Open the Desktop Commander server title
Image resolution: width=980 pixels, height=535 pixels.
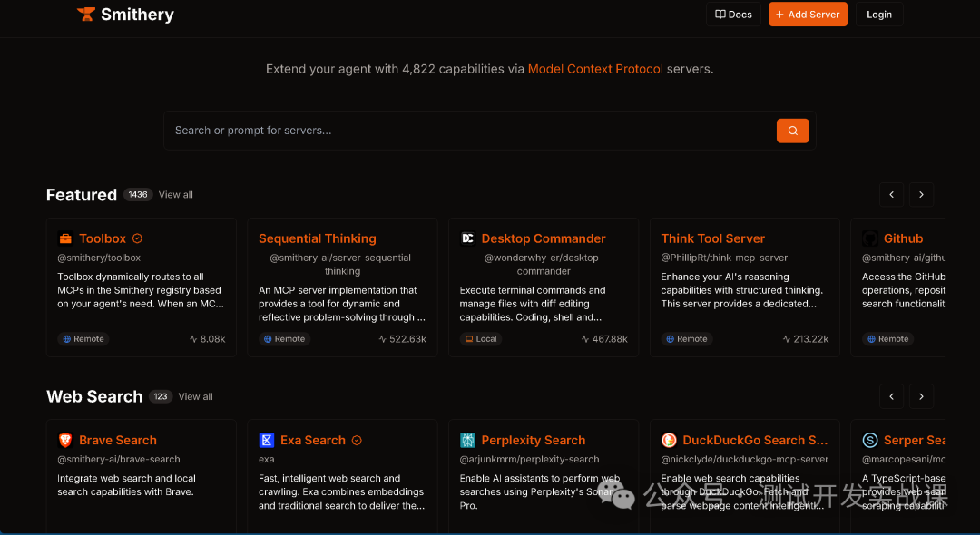coord(544,238)
